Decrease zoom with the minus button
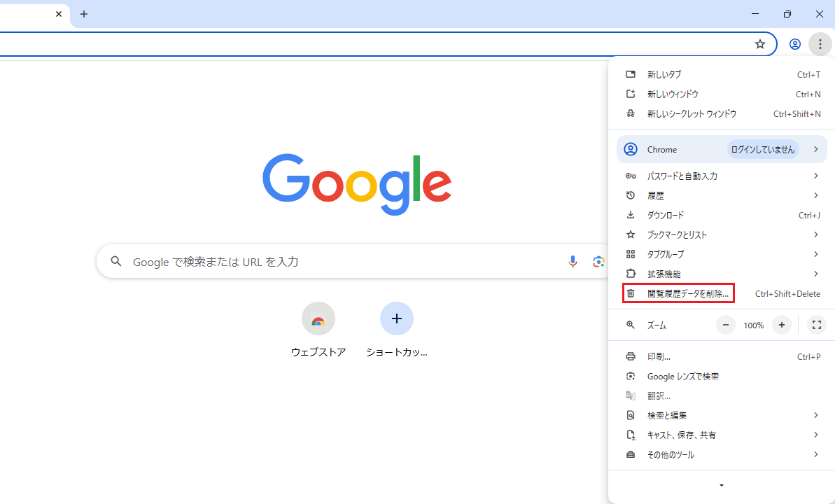The image size is (835, 504). click(726, 325)
